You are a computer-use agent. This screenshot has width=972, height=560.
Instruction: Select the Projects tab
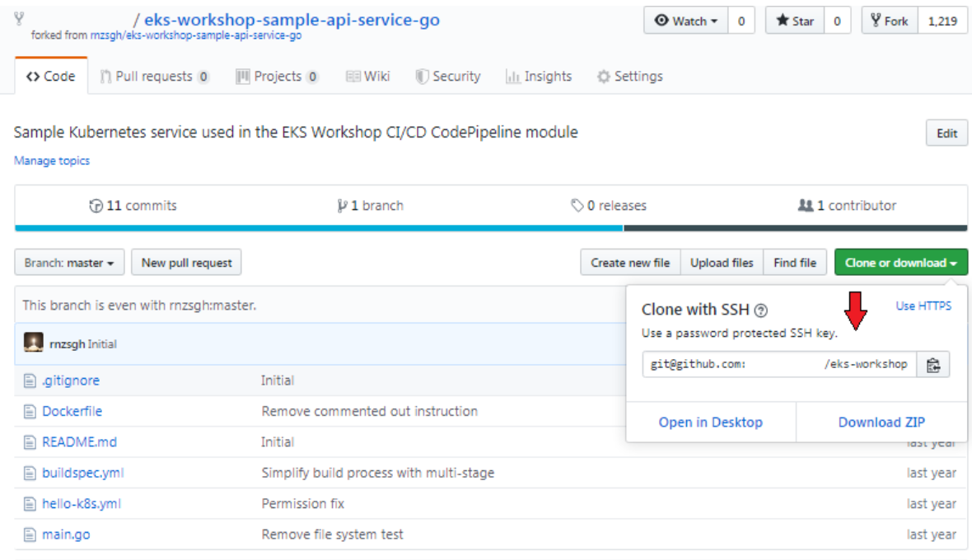point(277,76)
